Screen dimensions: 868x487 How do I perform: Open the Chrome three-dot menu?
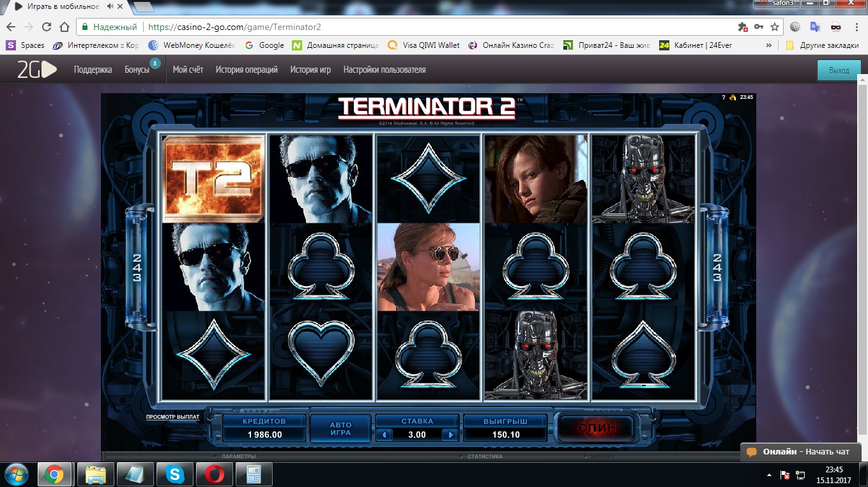point(856,27)
